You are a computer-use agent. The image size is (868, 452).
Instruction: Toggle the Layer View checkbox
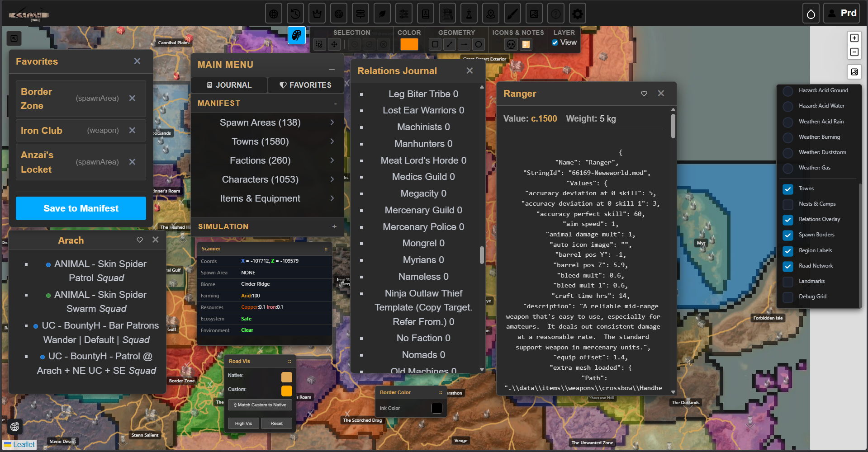click(555, 42)
